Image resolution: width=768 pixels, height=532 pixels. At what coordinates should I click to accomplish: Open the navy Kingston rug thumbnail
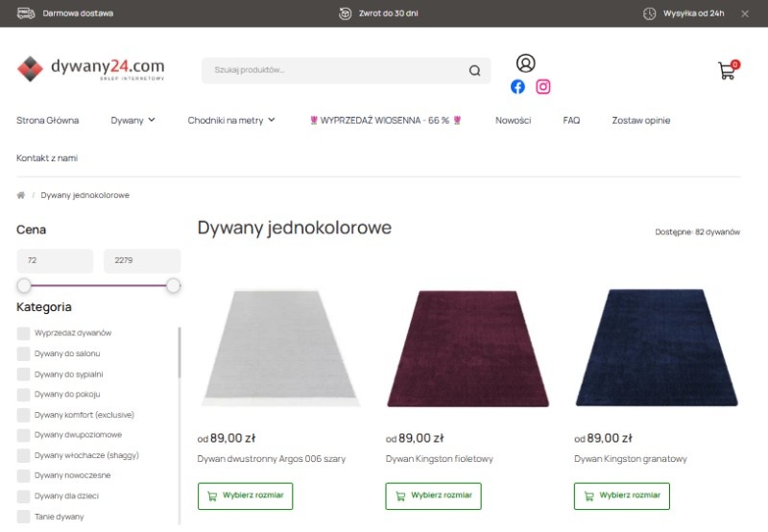coord(657,348)
